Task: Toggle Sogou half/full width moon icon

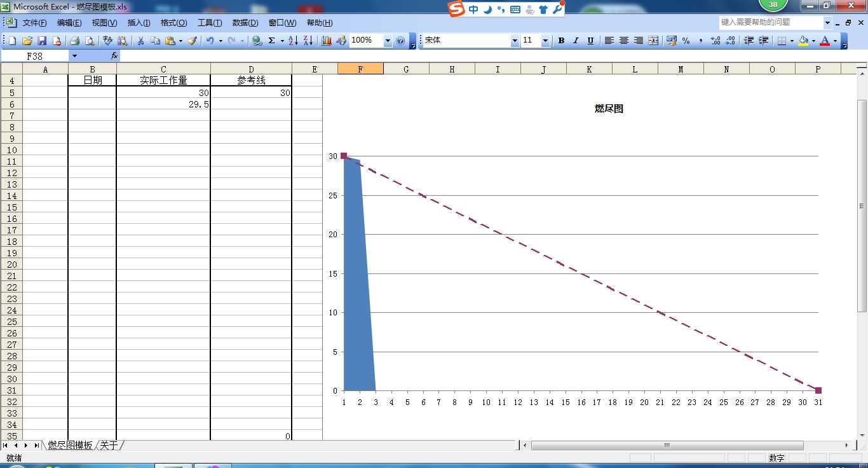Action: pyautogui.click(x=488, y=9)
